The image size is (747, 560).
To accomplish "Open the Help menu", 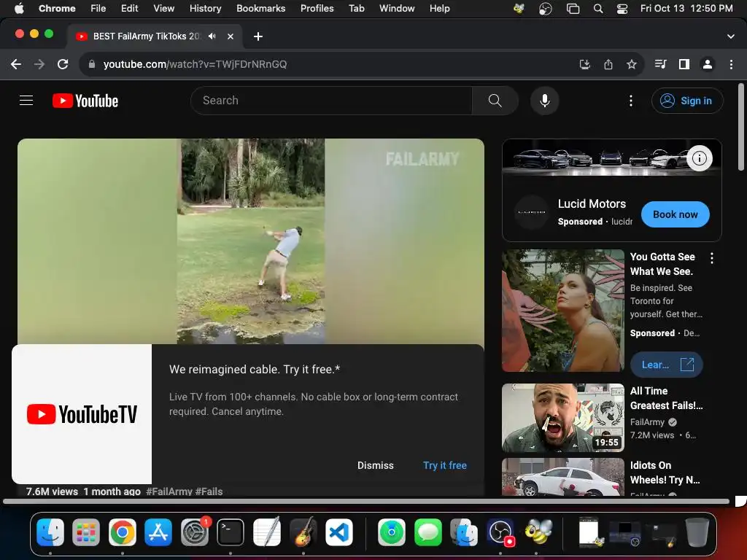I will pos(439,8).
